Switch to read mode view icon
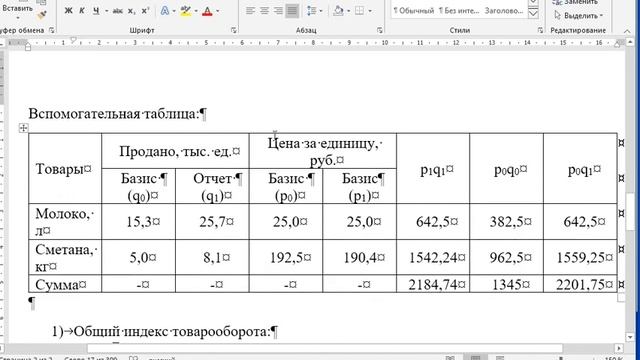This screenshot has width=640, height=360. (450, 358)
